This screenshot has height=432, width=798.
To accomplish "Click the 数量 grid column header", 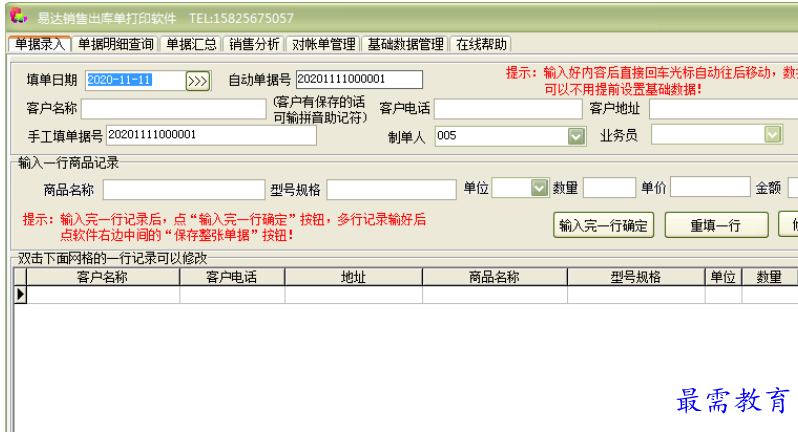I will tap(769, 277).
